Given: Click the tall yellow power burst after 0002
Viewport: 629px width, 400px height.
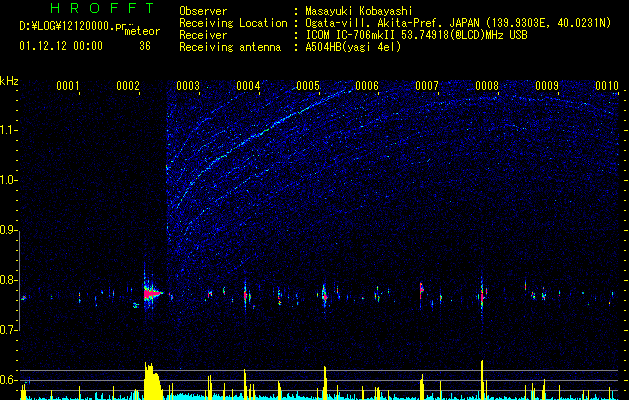Looking at the screenshot, I should pos(153,381).
